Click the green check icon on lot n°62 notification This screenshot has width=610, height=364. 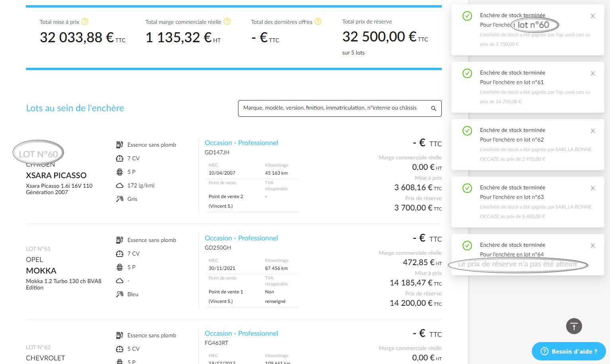[x=467, y=131]
